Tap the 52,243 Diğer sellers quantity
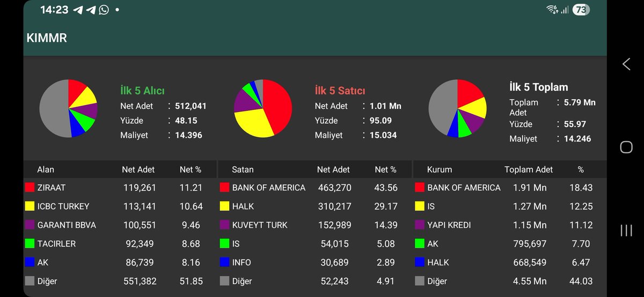 [335, 281]
